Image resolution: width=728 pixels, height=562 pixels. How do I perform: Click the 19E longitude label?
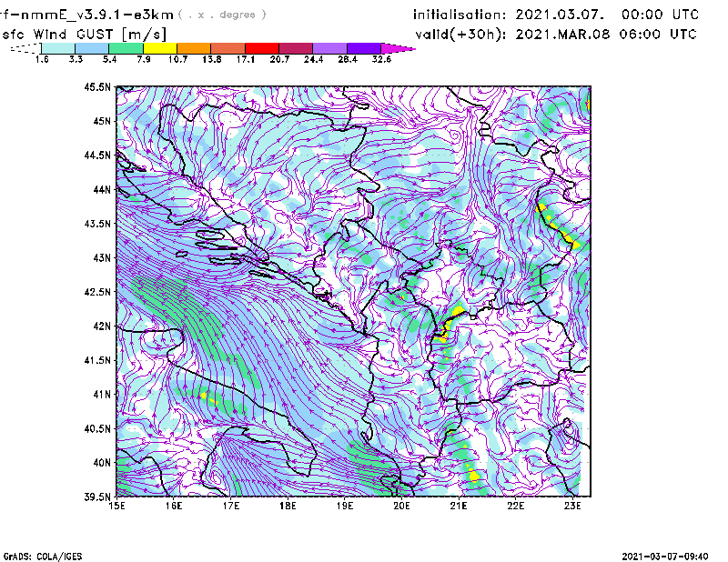[345, 506]
